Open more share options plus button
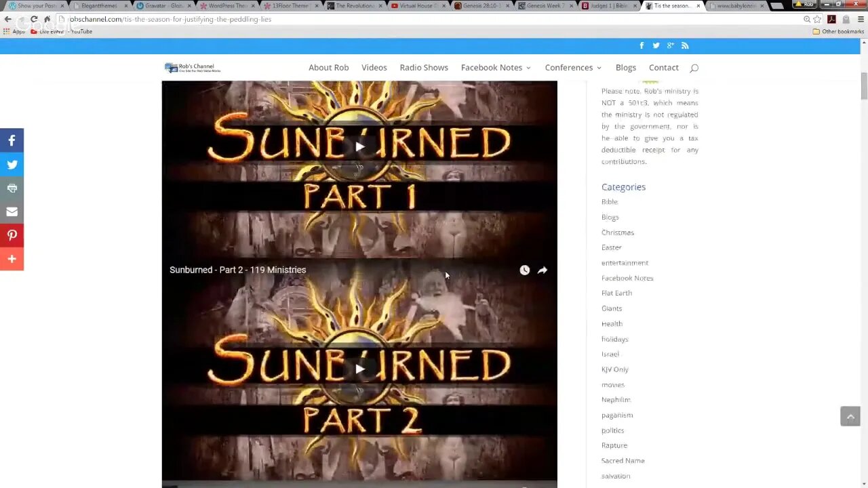The width and height of the screenshot is (868, 488). 12,259
